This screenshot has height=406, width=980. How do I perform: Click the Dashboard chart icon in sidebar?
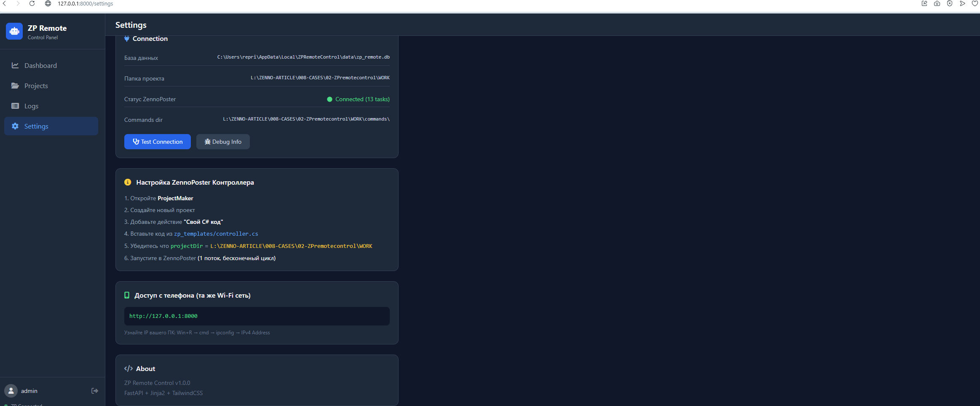point(15,65)
